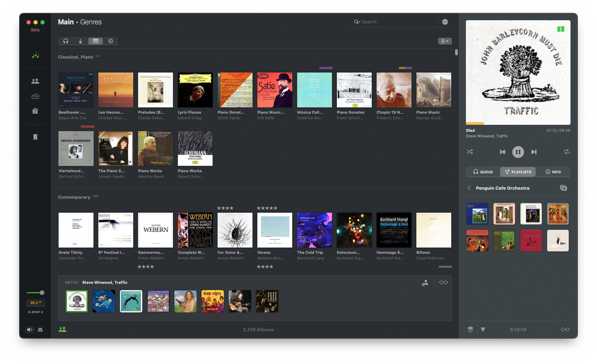Switch to the Queue tab
The image size is (597, 364).
point(483,172)
